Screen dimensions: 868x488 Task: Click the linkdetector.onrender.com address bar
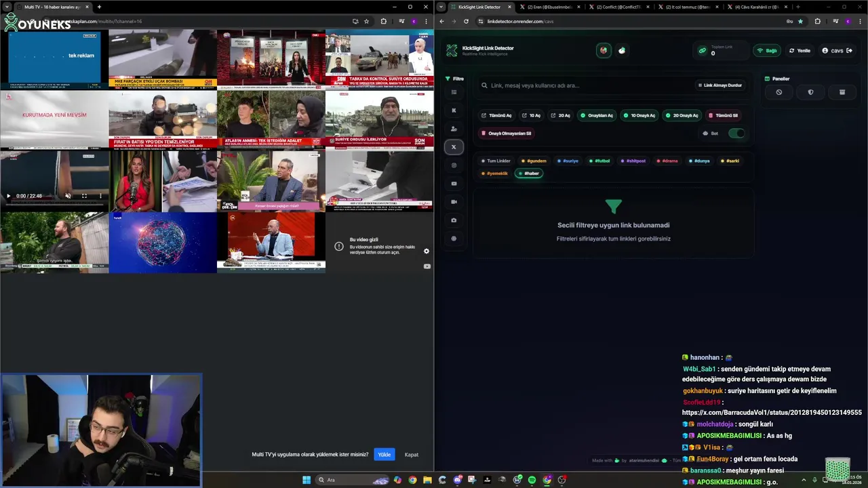click(x=634, y=21)
